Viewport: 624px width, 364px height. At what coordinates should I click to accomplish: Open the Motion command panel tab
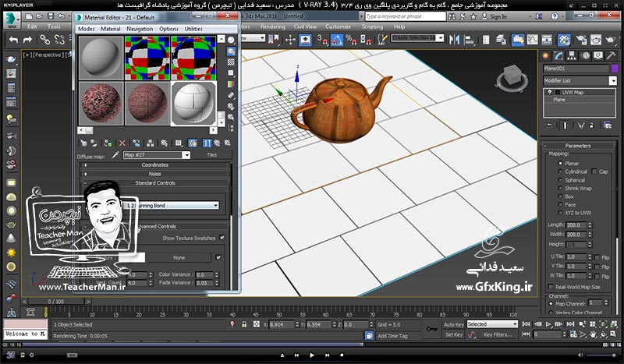coord(586,56)
